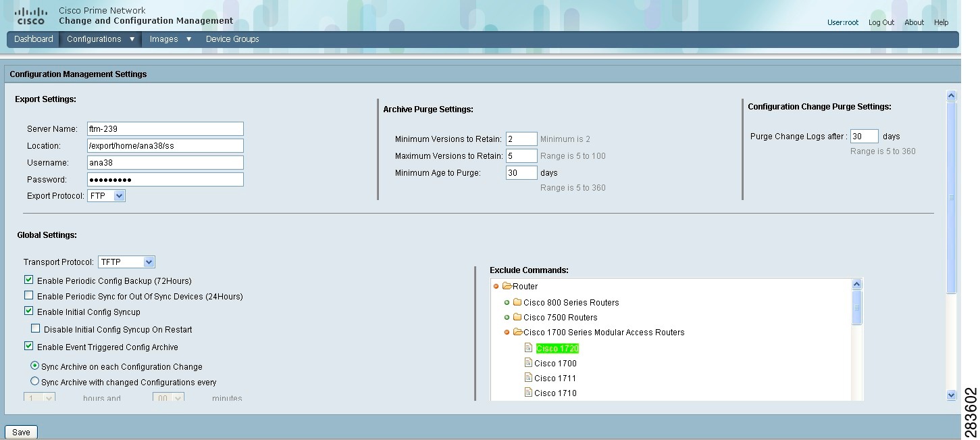
Task: Open the Help link
Action: 941,22
